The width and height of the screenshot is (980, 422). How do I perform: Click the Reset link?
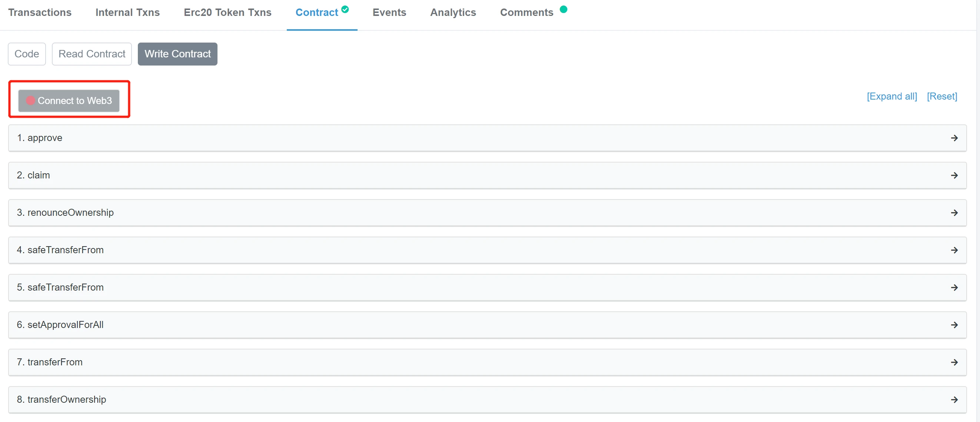click(x=941, y=96)
